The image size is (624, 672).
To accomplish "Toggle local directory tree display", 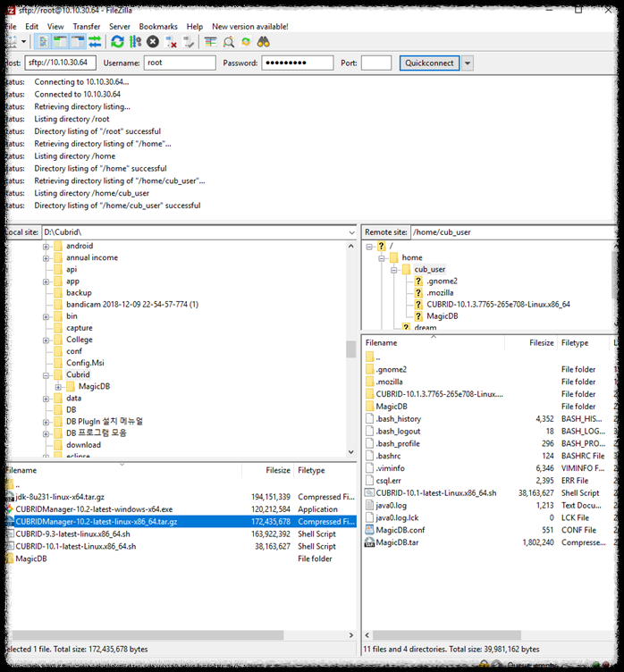I will coord(60,42).
